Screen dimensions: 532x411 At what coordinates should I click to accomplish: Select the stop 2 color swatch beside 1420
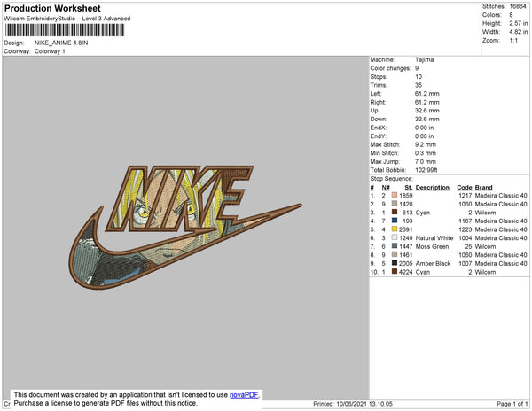point(395,204)
